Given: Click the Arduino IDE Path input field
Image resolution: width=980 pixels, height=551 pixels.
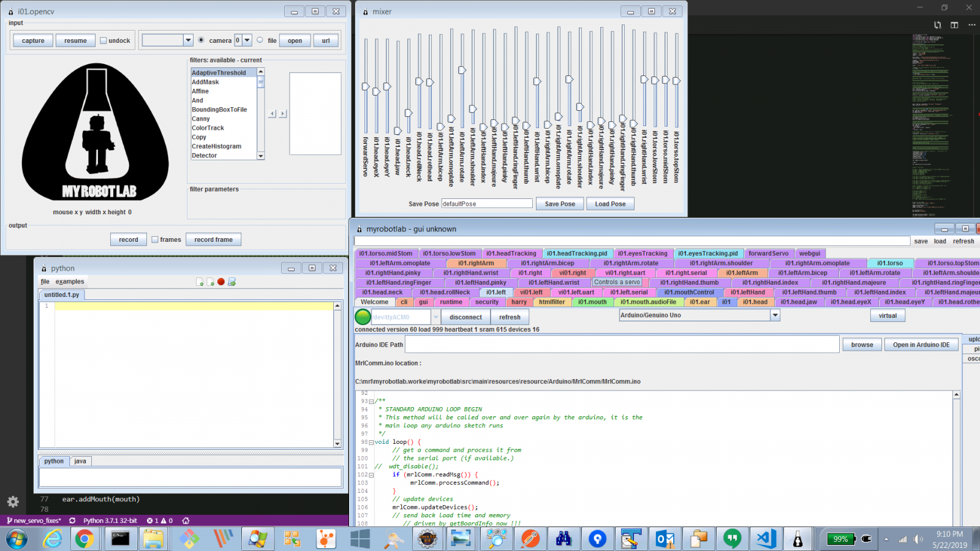Looking at the screenshot, I should point(621,345).
